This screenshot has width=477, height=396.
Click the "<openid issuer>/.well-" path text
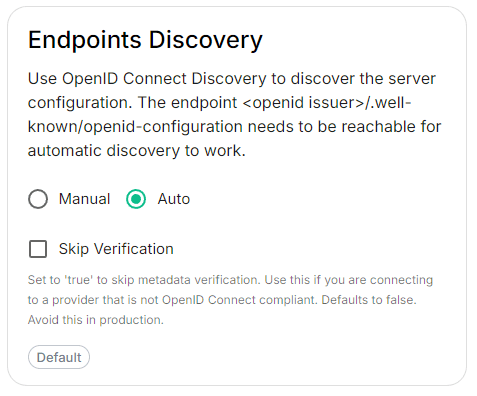click(327, 103)
